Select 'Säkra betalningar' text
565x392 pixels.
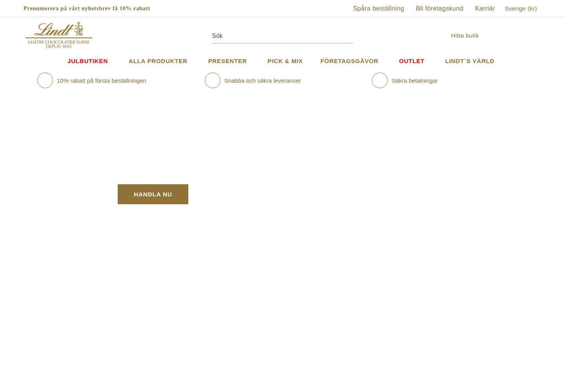(415, 81)
